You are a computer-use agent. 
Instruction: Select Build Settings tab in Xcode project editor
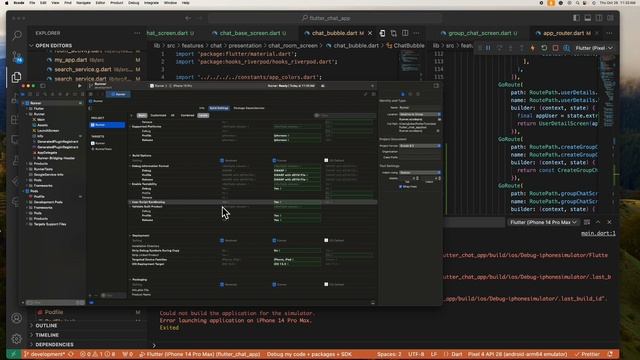coord(219,108)
